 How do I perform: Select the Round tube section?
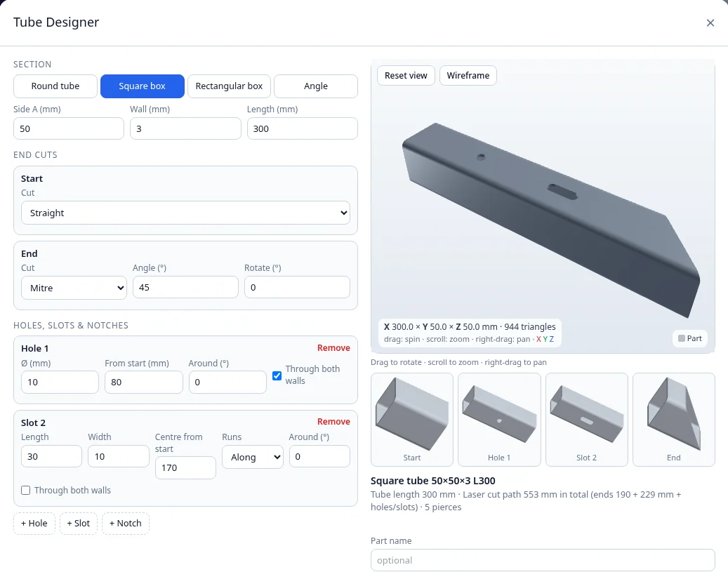(55, 86)
